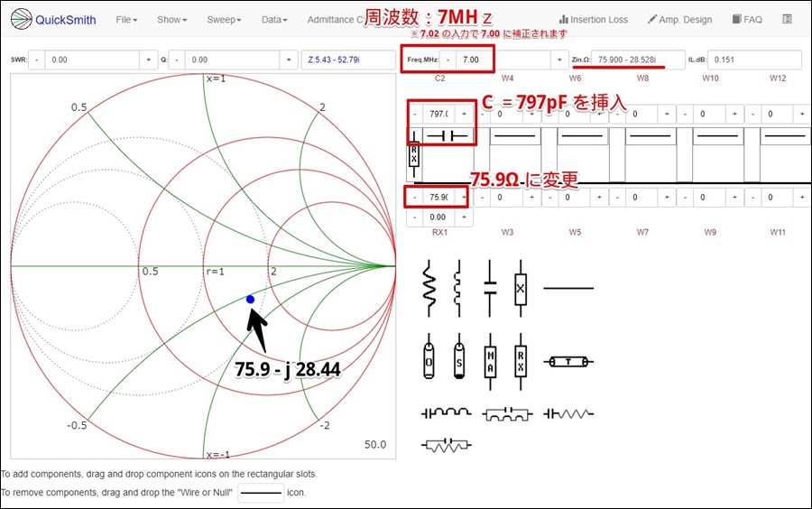Open the Sweep dropdown menu
Screen dimensions: 812x509
(224, 20)
